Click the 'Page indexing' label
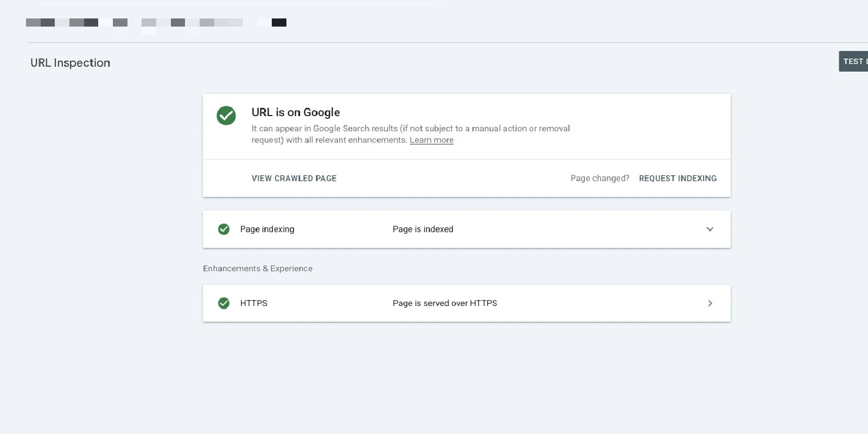868x434 pixels. [267, 229]
